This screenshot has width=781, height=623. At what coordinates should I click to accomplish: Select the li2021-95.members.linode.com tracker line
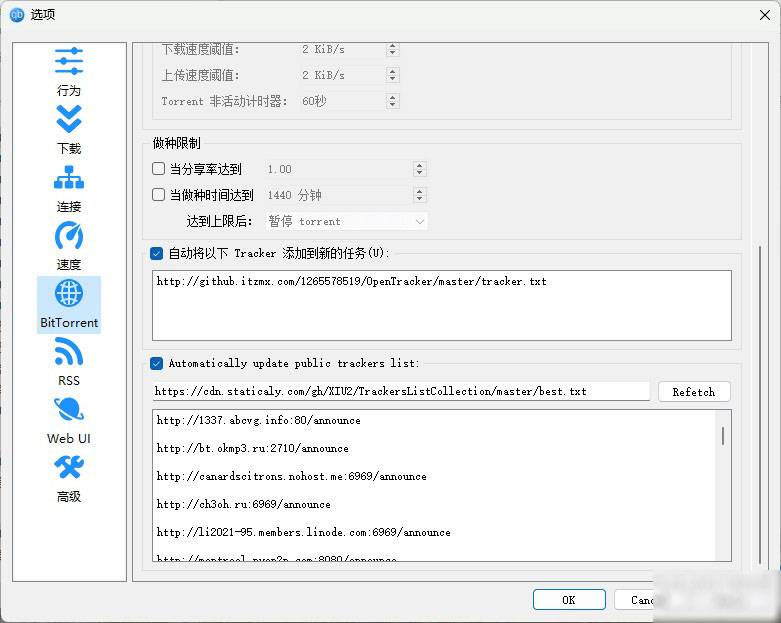303,532
